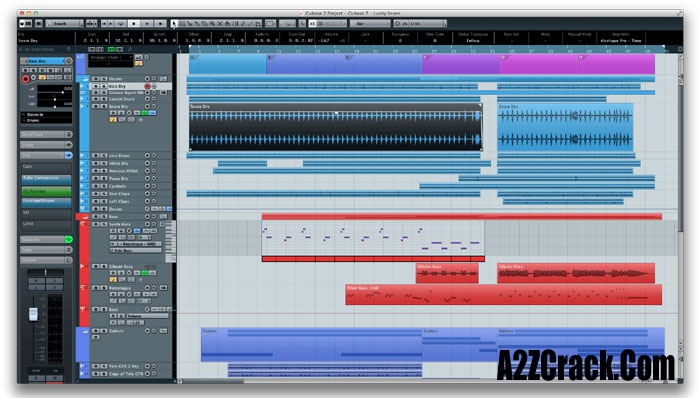
Task: Expand the Channel inspector section
Action: click(43, 260)
